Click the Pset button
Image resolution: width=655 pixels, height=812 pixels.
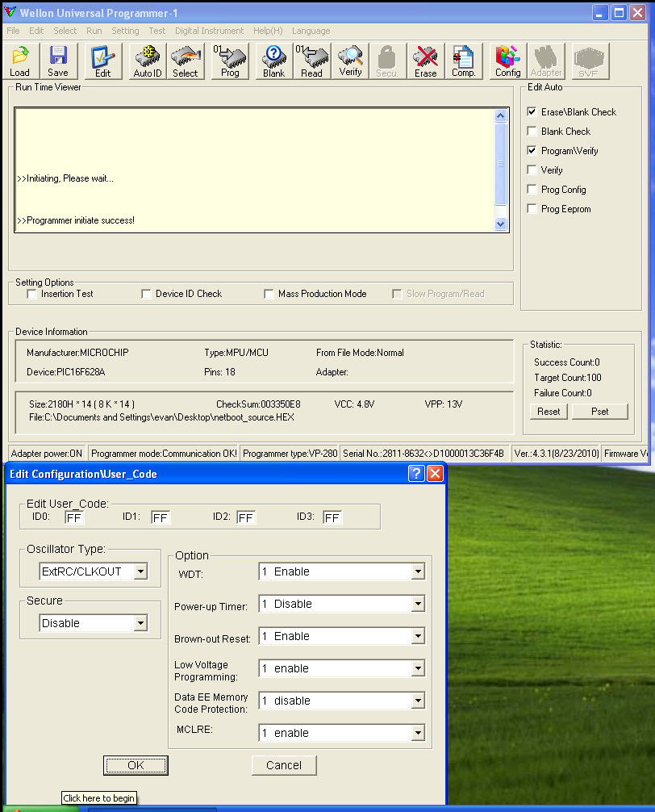(x=599, y=412)
